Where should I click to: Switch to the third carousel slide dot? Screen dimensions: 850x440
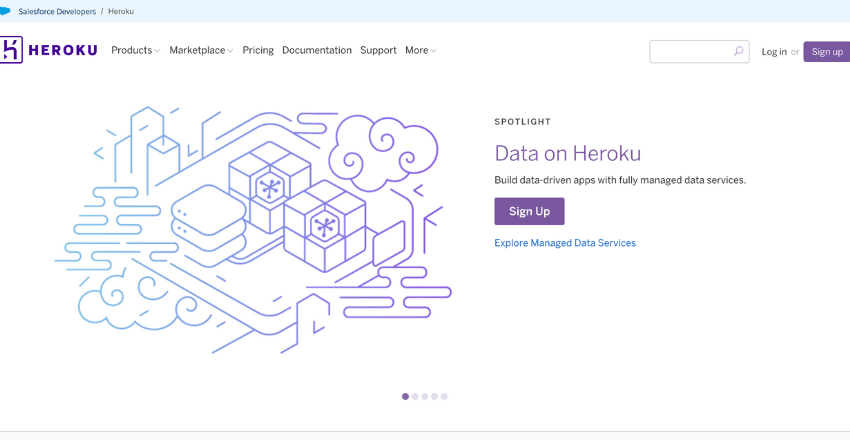coord(425,397)
